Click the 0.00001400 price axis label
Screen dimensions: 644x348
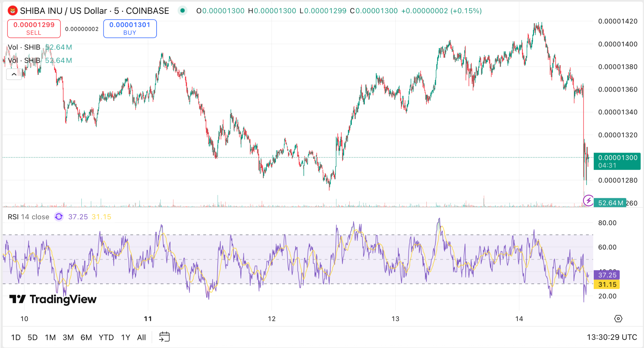[x=618, y=44]
